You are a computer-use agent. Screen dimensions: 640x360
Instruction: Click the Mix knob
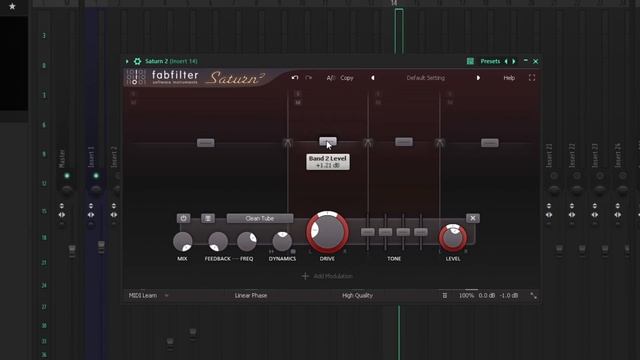pos(182,242)
